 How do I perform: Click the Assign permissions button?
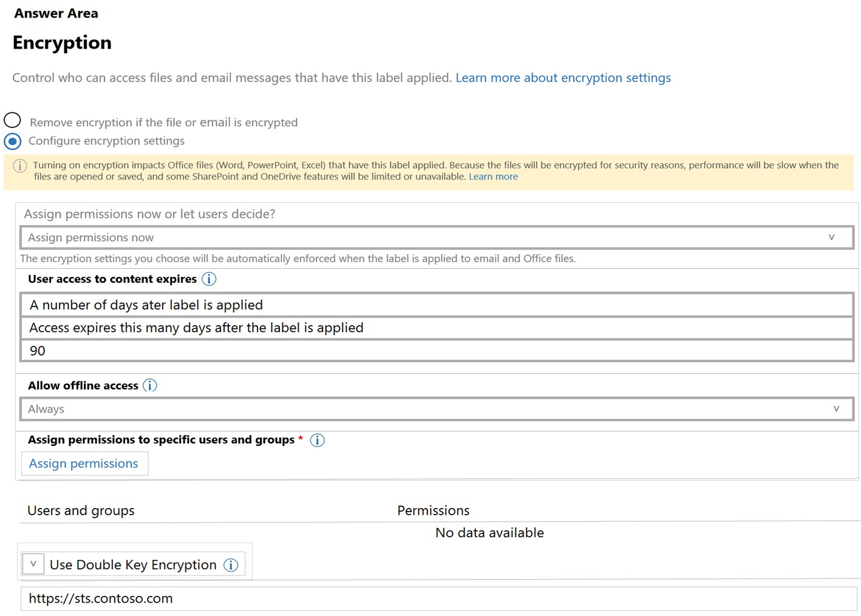pos(84,464)
